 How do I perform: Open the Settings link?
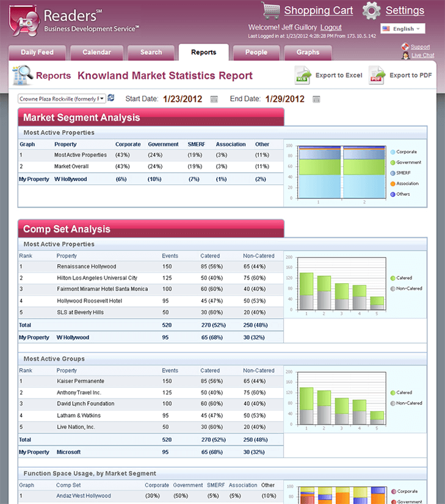click(x=405, y=10)
